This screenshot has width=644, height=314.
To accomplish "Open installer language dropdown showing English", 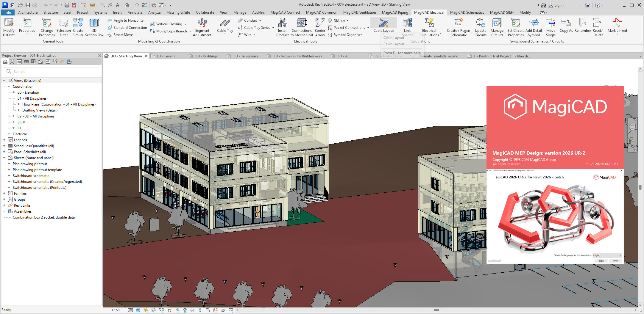I will [607, 255].
